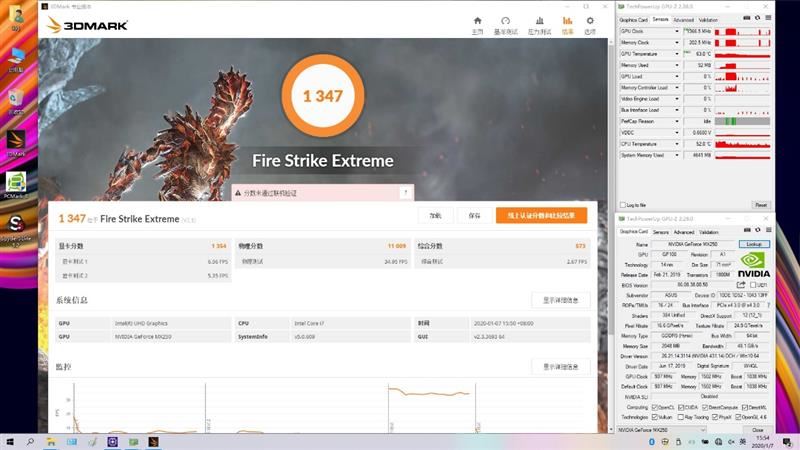Click the taskbar search magnifier icon
Screen dimensions: 800x450
point(30,442)
